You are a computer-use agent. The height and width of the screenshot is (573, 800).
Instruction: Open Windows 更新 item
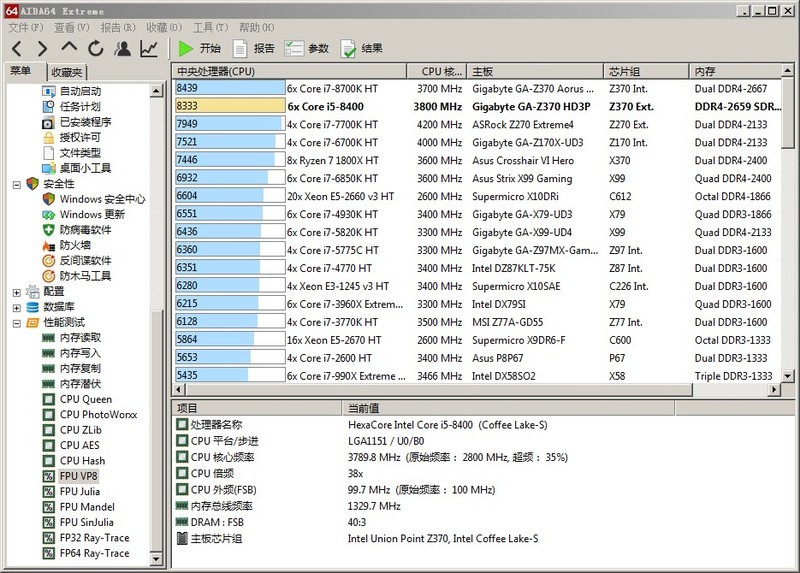pyautogui.click(x=92, y=214)
